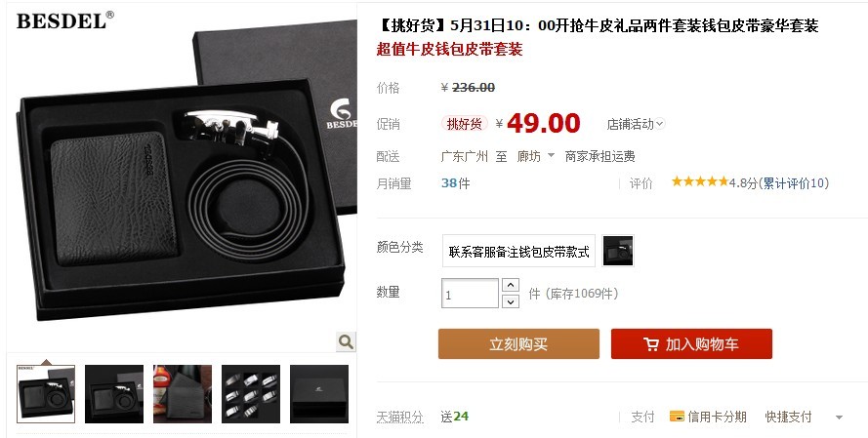Focus the quantity input field
This screenshot has height=438, width=868.
470,294
